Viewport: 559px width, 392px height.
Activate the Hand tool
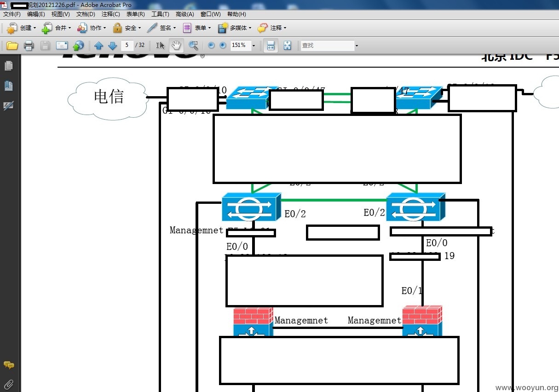coord(176,45)
